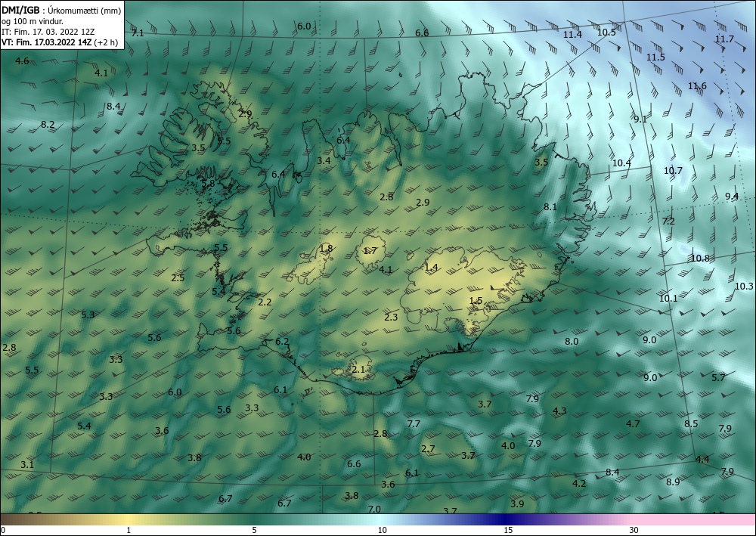This screenshot has width=756, height=536.
Task: Click the dark navy segment of the color scale
Action: [x=503, y=519]
